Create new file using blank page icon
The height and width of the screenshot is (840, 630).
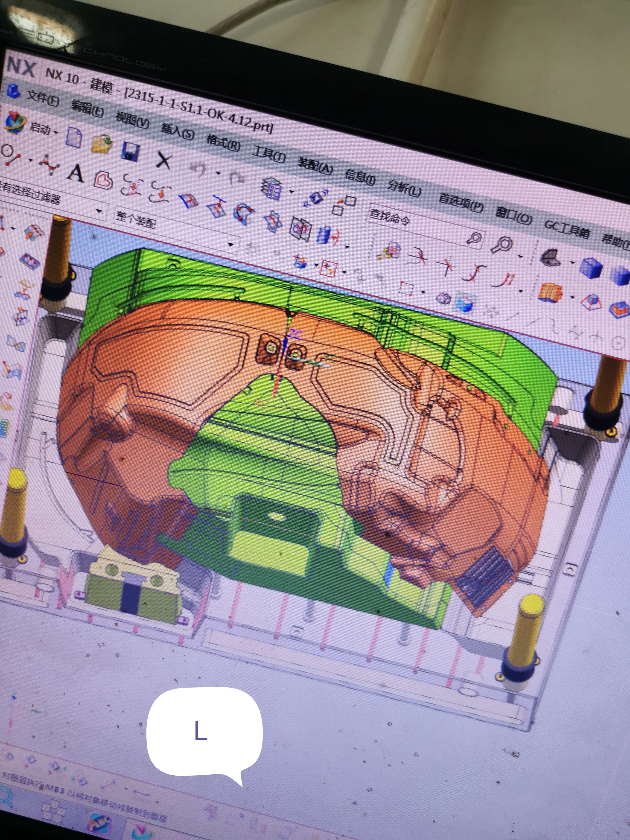point(74,137)
